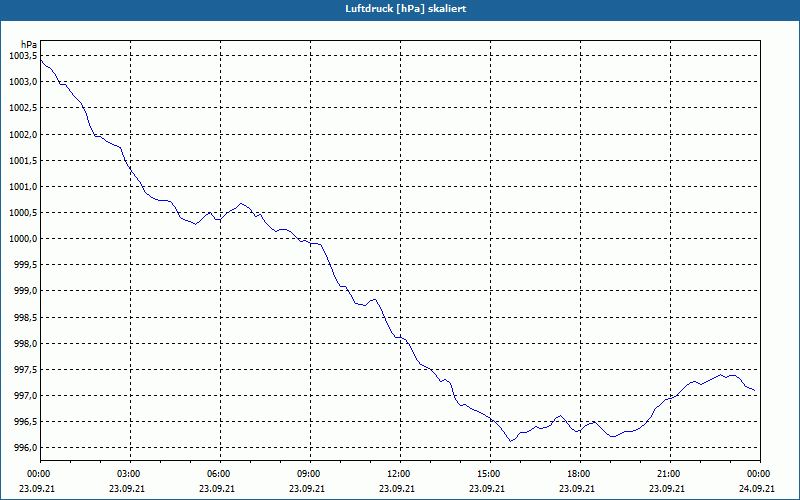Click the chart title Luftdruck [hPa] skaliert
The height and width of the screenshot is (500, 800).
pos(406,9)
